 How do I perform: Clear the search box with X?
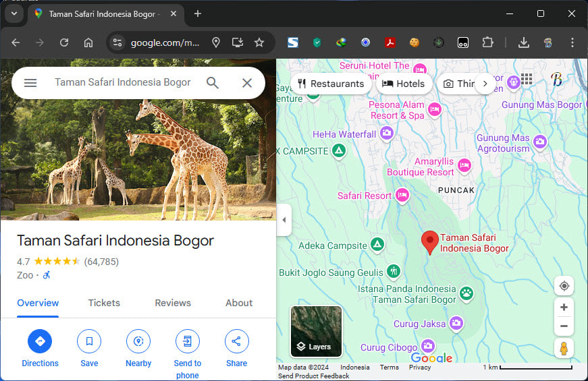[247, 83]
